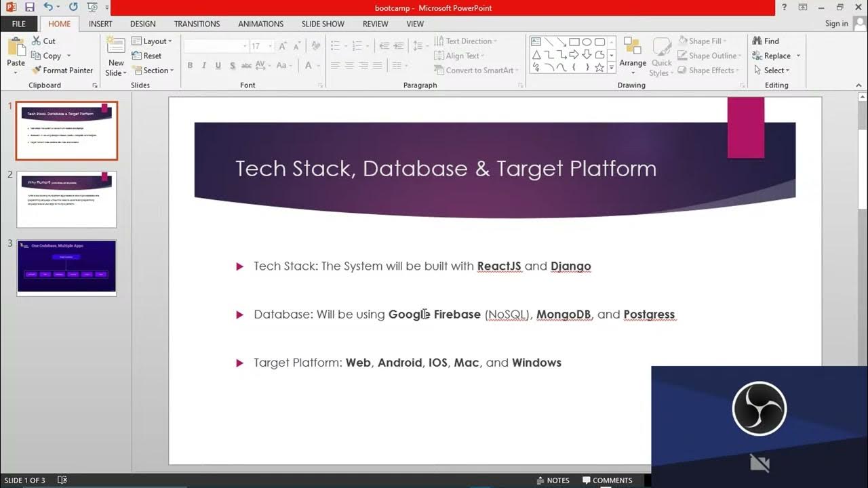Open Font group dialog launcher
Image resolution: width=868 pixels, height=488 pixels.
320,85
